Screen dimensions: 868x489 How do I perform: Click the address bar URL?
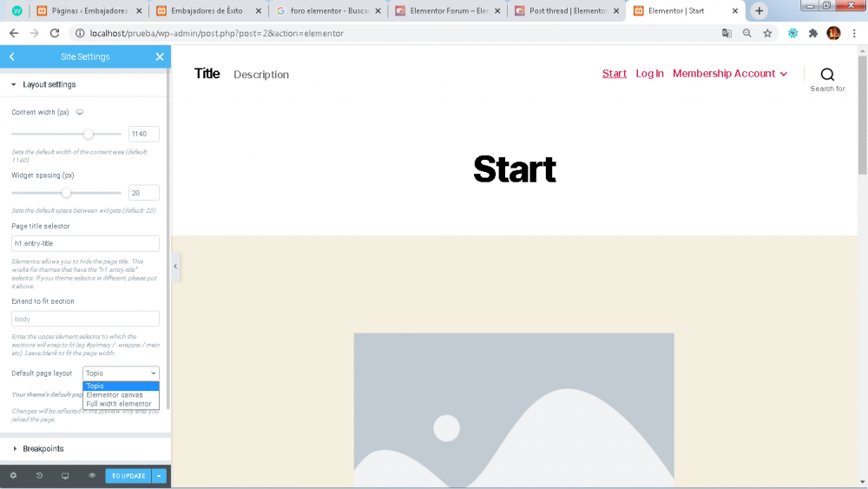click(x=216, y=33)
